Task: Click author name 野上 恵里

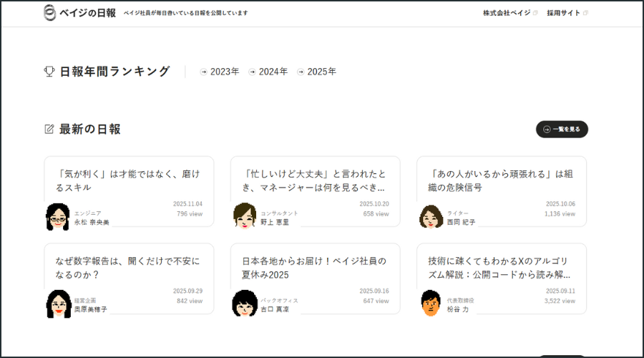Action: (x=275, y=223)
